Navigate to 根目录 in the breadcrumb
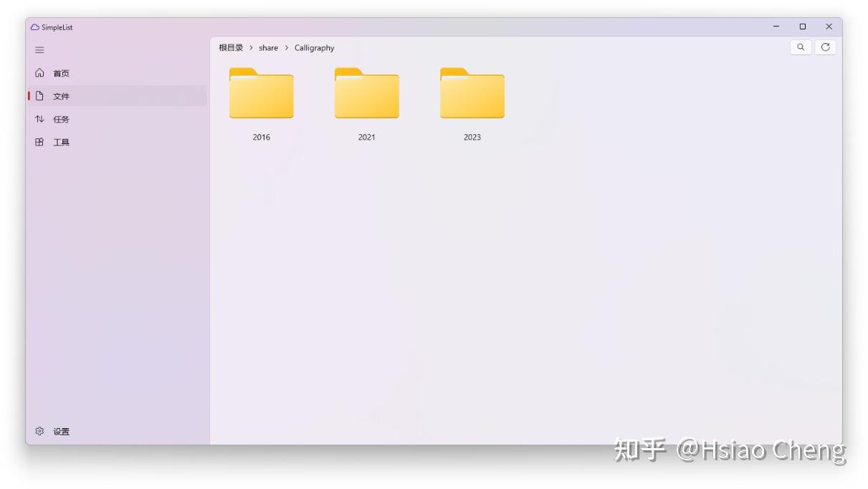 229,47
